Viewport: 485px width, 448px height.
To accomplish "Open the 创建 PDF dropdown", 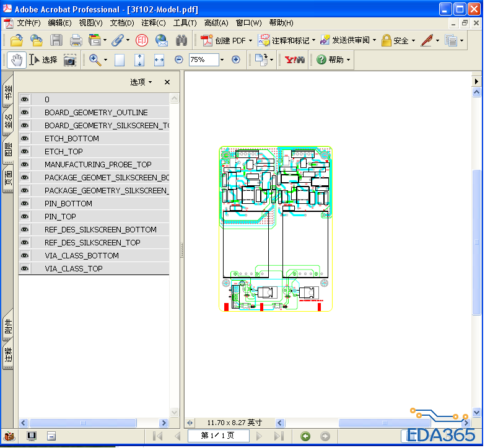I will [227, 41].
